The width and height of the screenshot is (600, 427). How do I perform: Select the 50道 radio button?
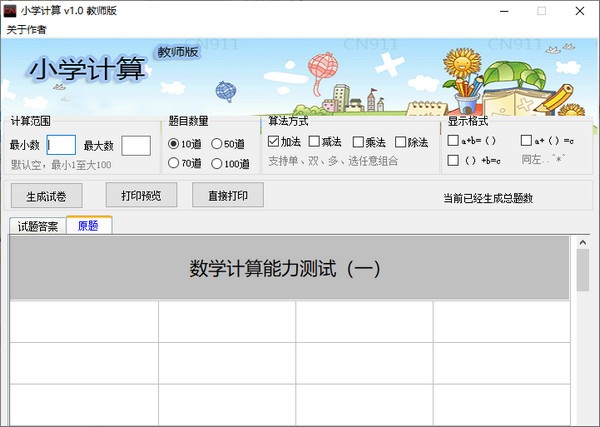[216, 144]
